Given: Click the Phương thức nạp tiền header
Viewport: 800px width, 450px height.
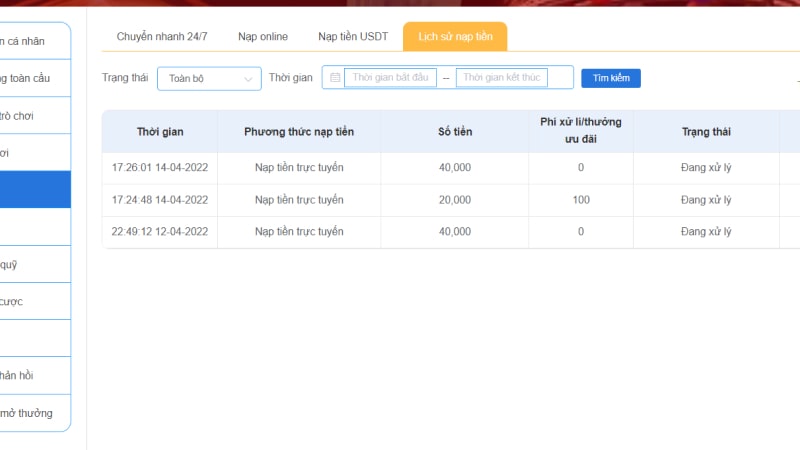Looking at the screenshot, I should (x=299, y=132).
